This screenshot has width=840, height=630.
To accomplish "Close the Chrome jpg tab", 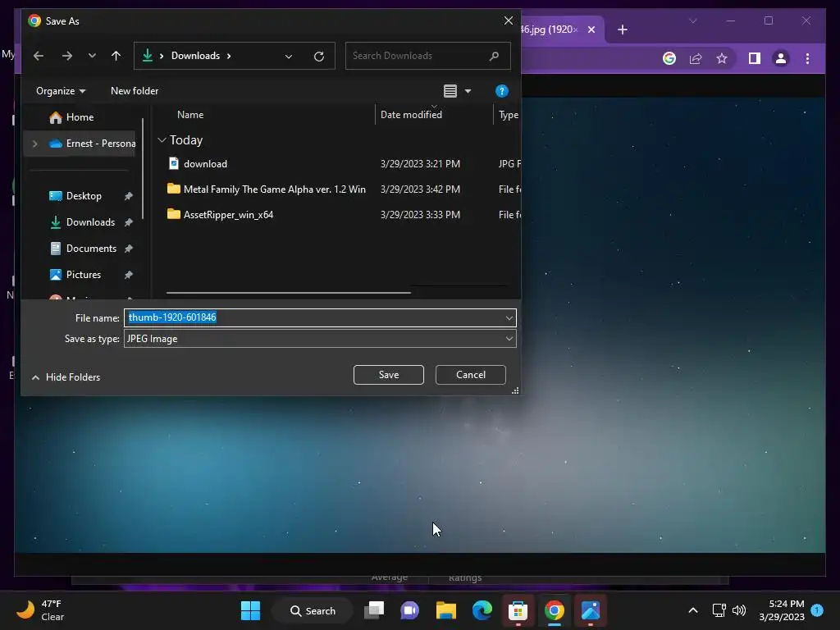I will coord(591,30).
